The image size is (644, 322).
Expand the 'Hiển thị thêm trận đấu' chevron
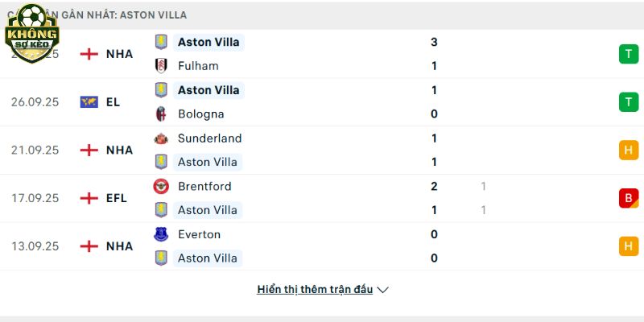383,290
